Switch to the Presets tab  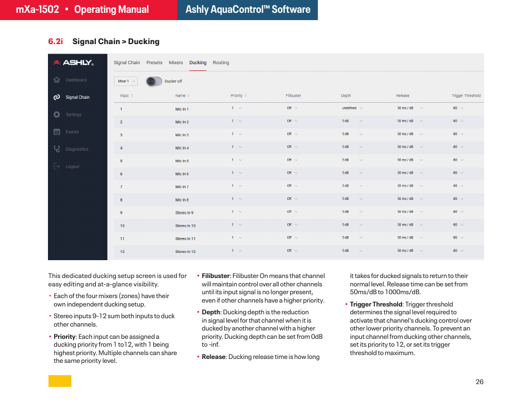click(x=154, y=63)
